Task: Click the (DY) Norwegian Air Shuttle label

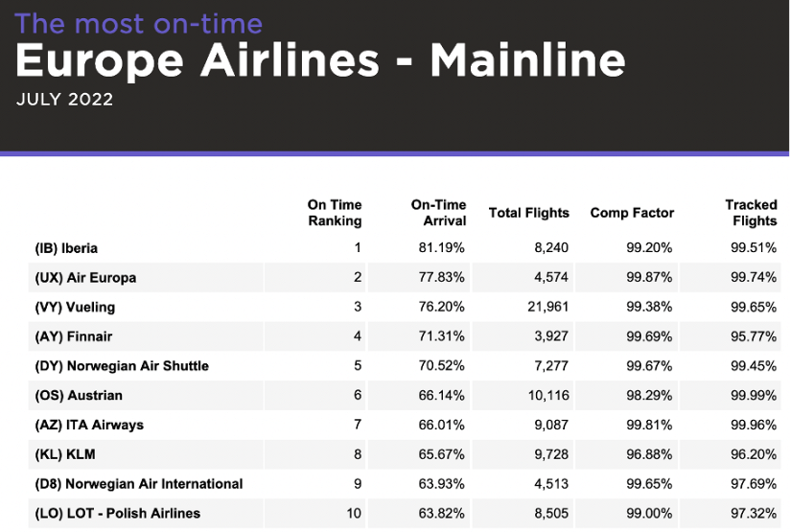Action: pos(122,366)
